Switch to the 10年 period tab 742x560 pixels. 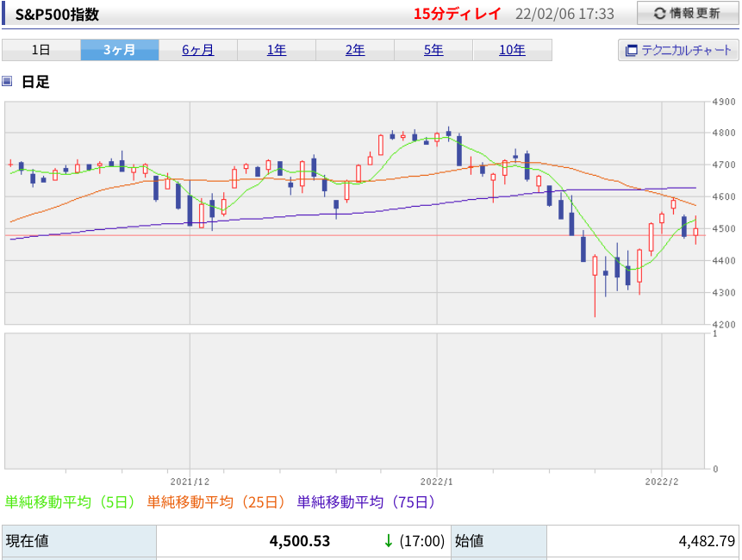[x=513, y=50]
